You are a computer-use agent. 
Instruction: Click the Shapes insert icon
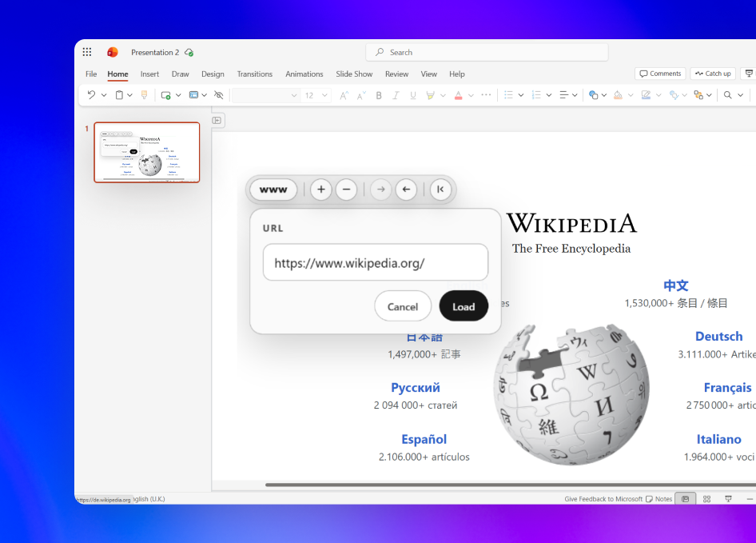click(x=593, y=95)
